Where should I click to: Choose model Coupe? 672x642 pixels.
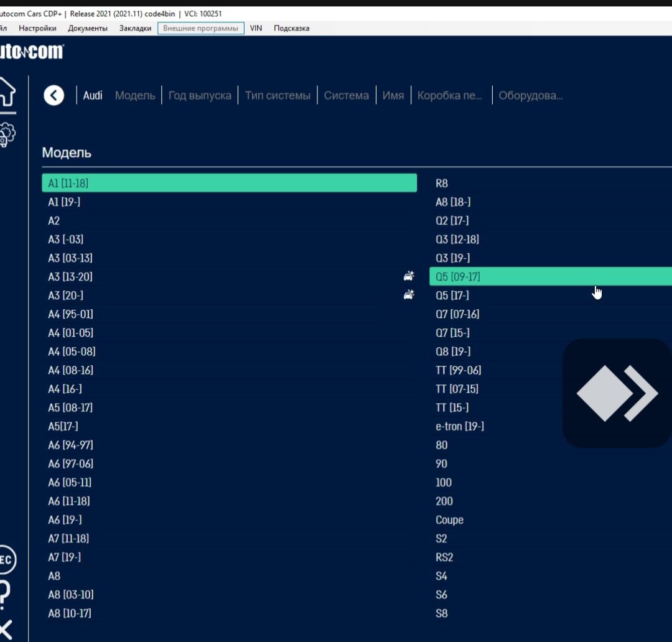coord(551,520)
